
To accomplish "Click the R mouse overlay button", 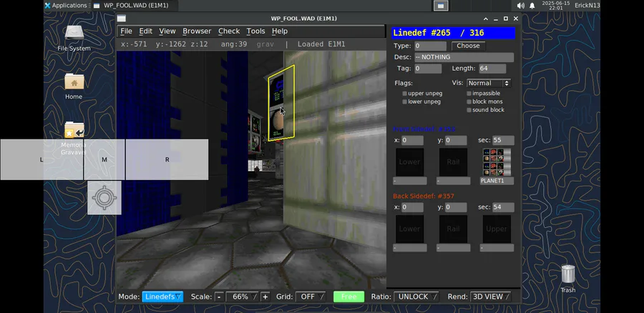I will click(x=167, y=159).
